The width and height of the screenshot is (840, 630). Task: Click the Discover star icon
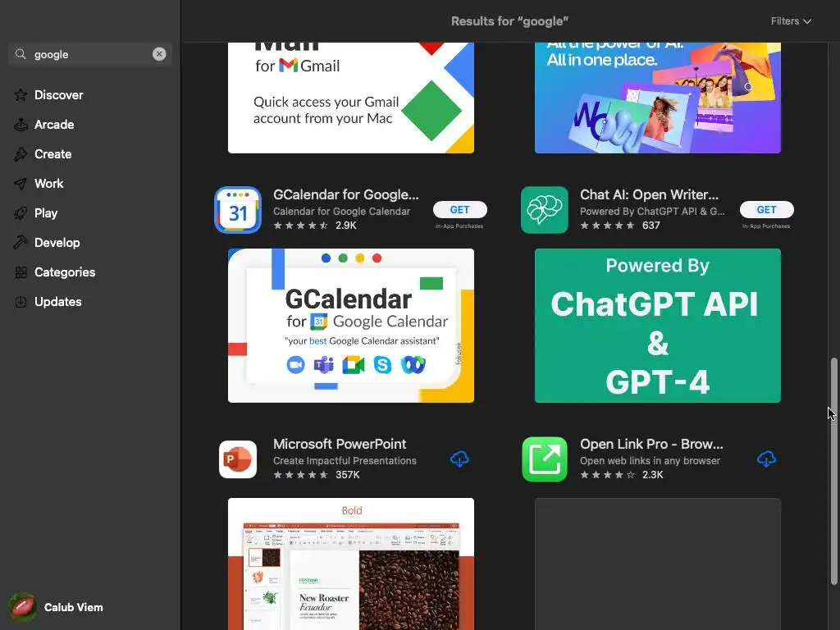tap(21, 95)
